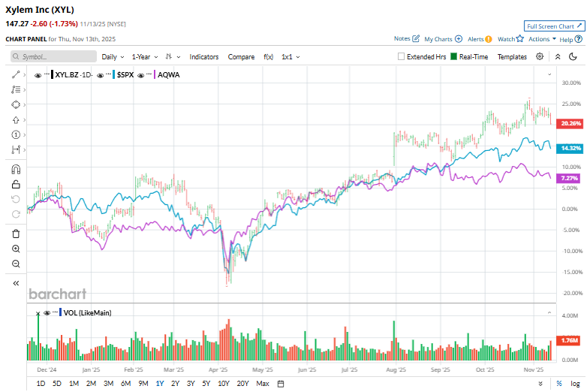The height and width of the screenshot is (392, 587).
Task: Open options dots for $SPX
Action: 109,74
